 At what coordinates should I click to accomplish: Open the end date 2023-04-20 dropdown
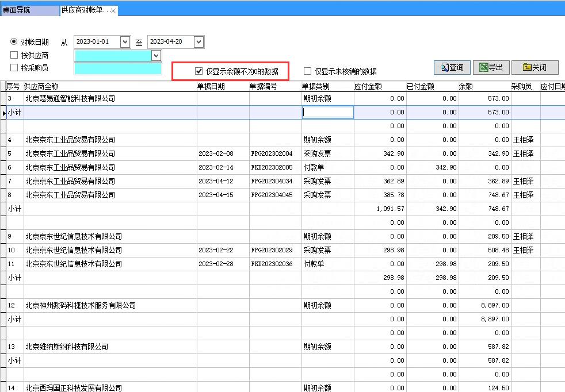pos(198,41)
